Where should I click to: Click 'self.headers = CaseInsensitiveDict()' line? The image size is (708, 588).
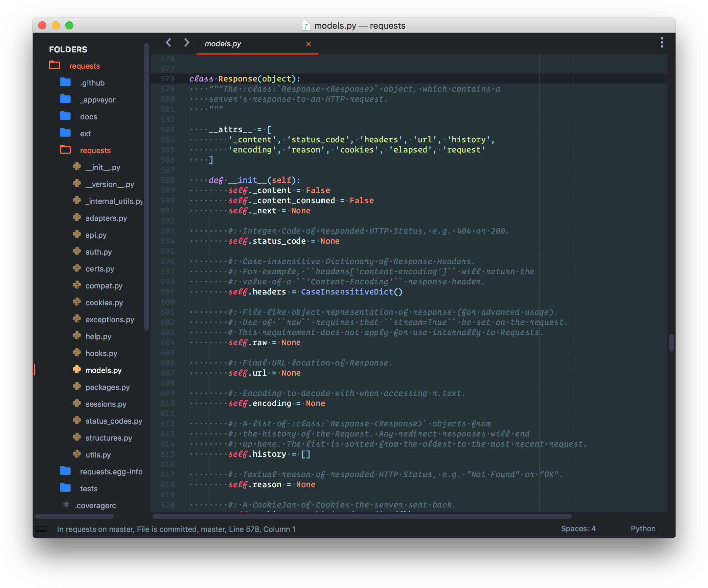pos(315,292)
